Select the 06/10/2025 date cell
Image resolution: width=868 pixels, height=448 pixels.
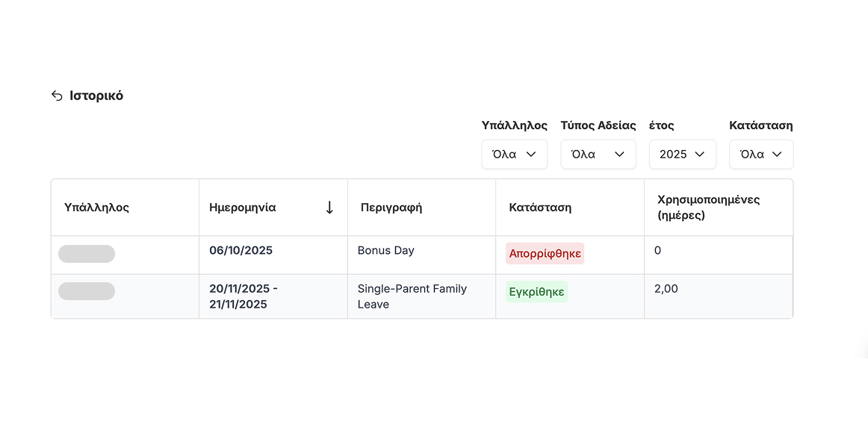241,251
